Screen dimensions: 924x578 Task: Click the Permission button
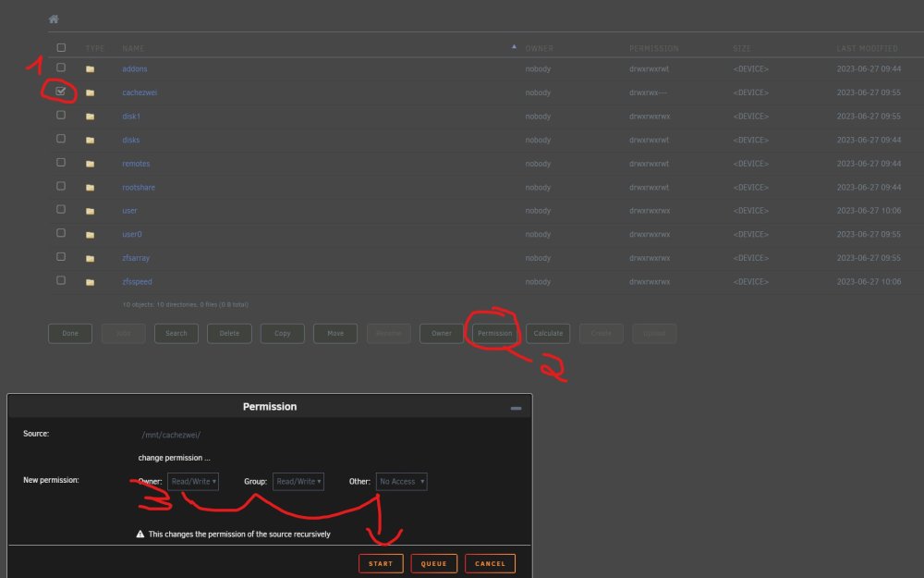click(495, 333)
